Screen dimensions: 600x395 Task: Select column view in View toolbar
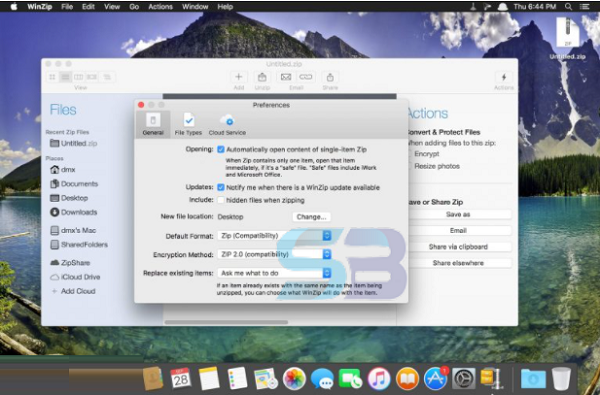[78, 77]
